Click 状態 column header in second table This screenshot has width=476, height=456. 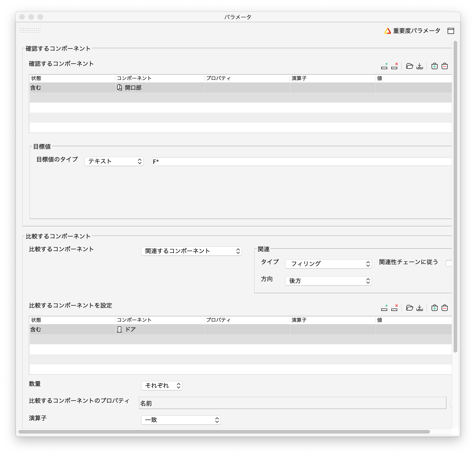point(72,320)
